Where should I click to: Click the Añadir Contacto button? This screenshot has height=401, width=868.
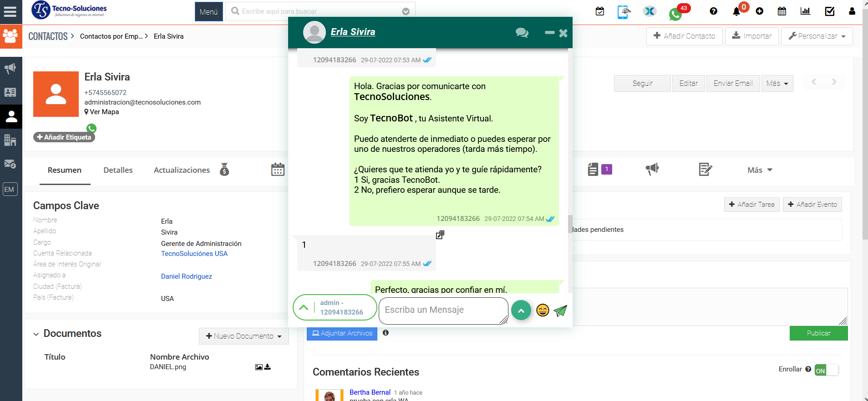(x=684, y=36)
